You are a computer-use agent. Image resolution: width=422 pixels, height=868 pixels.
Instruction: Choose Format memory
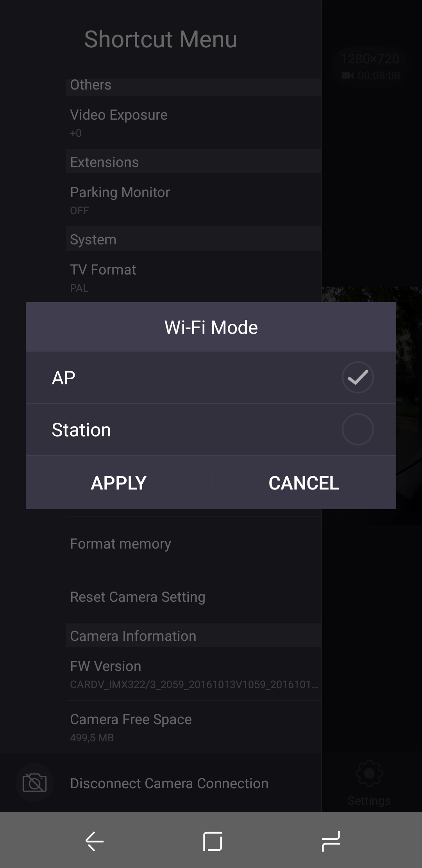click(x=193, y=543)
